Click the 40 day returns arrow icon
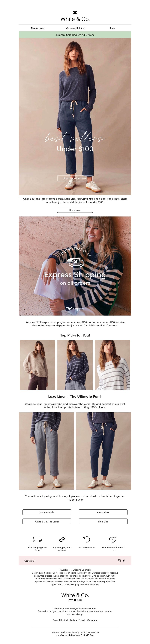The height and width of the screenshot is (644, 150). pos(87,539)
